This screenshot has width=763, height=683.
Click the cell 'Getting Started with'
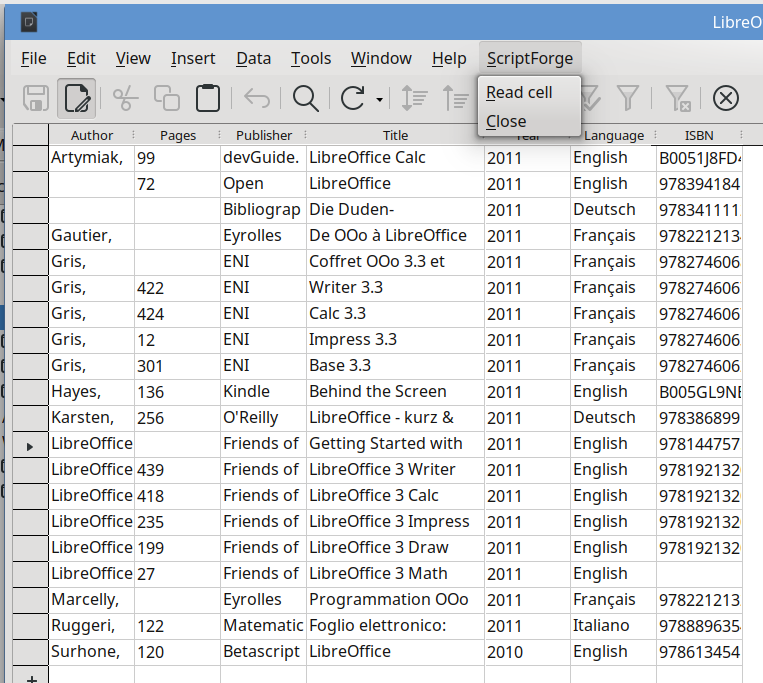pyautogui.click(x=395, y=444)
